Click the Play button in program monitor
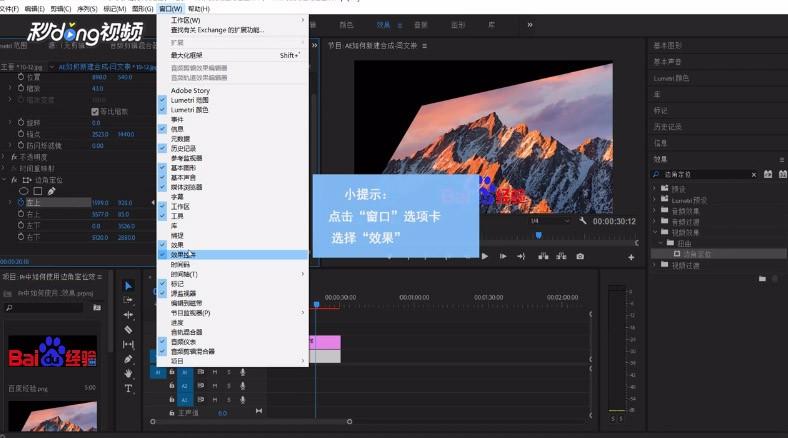The height and width of the screenshot is (438, 788). pyautogui.click(x=485, y=256)
